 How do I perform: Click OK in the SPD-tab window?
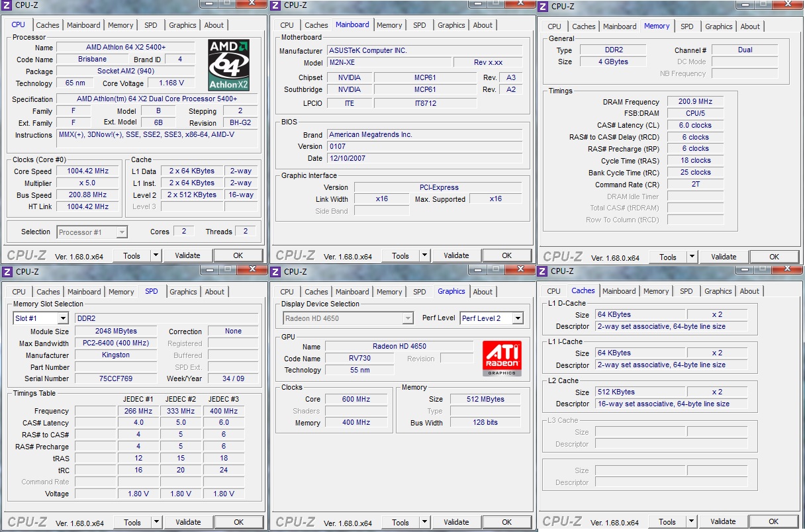click(x=239, y=522)
